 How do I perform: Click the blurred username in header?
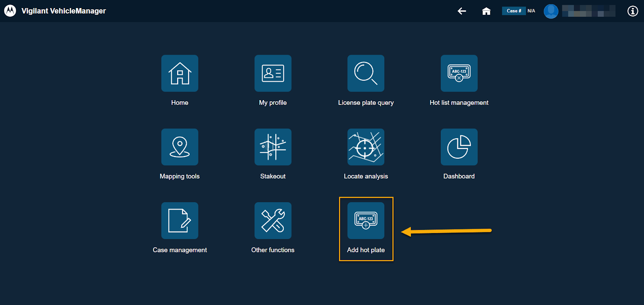coord(588,11)
